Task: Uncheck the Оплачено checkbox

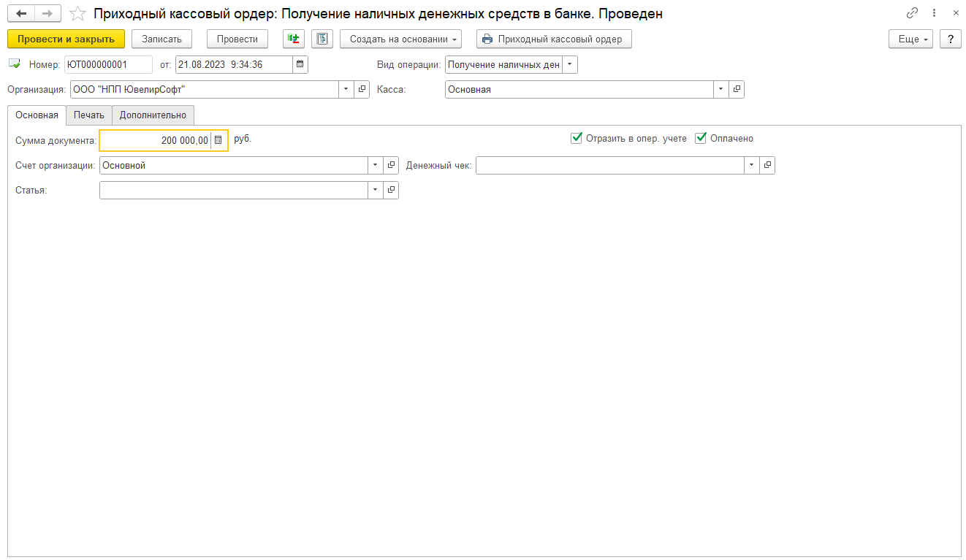Action: tap(701, 138)
